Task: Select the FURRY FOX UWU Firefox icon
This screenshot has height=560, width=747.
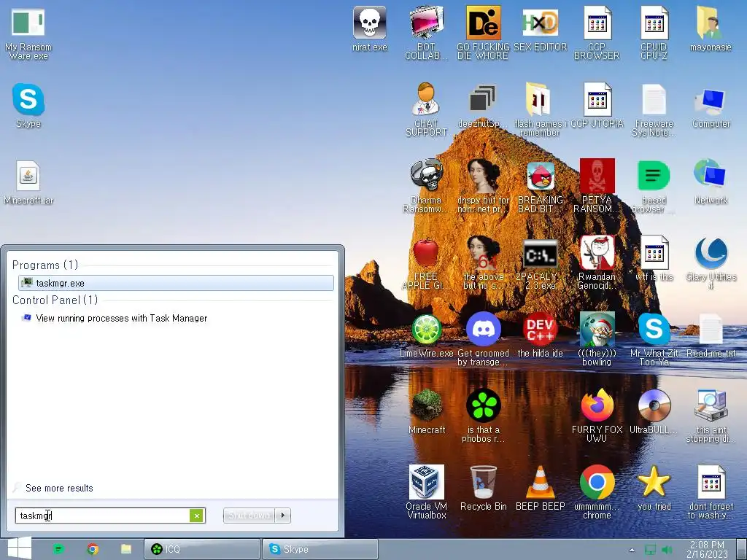Action: [597, 416]
